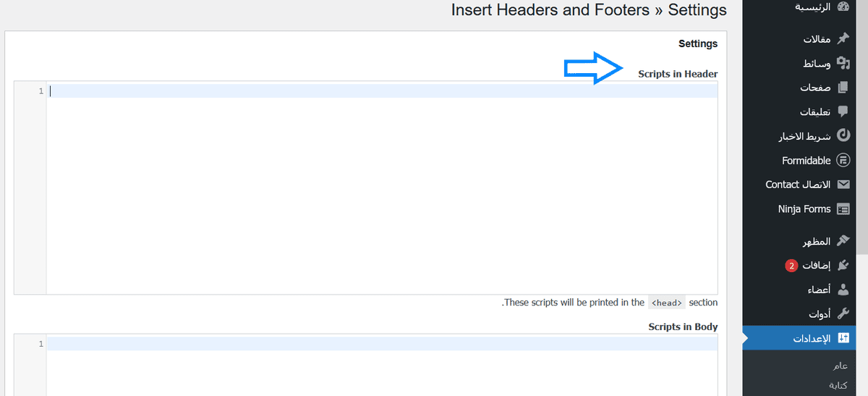Select line number 1 in Header editor gutter
The height and width of the screenshot is (396, 868).
click(41, 91)
